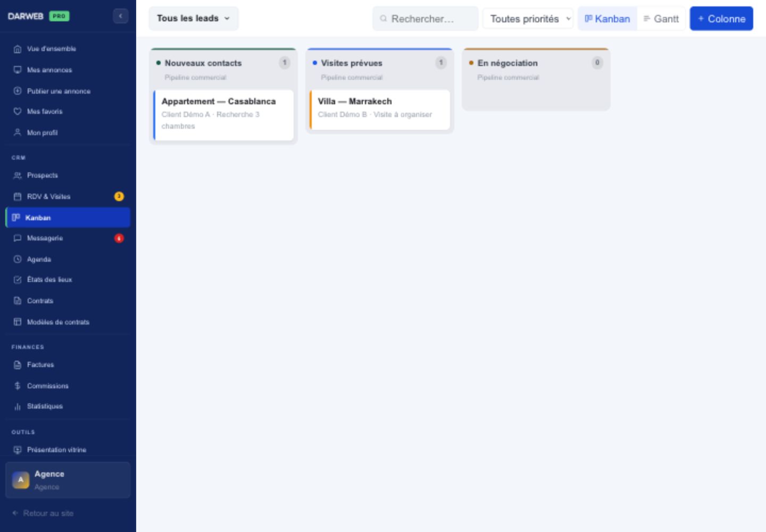The width and height of the screenshot is (766, 532).
Task: Open Agenda menu item
Action: [x=68, y=259]
